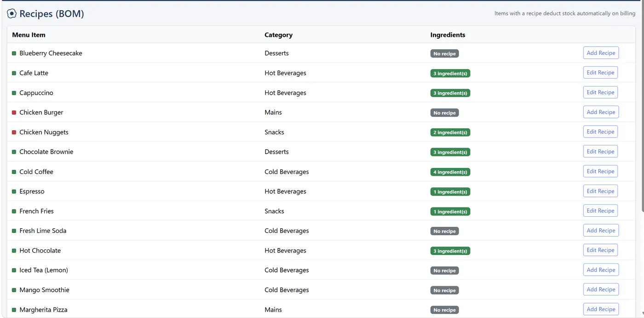Edit the Chocolate Brownie recipe
This screenshot has height=318, width=644.
600,151
